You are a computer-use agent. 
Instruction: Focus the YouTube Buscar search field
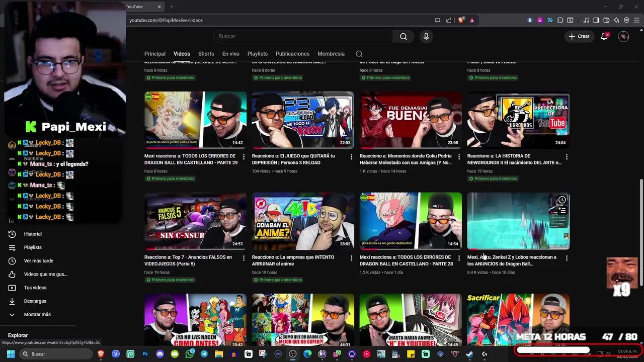pos(303,36)
